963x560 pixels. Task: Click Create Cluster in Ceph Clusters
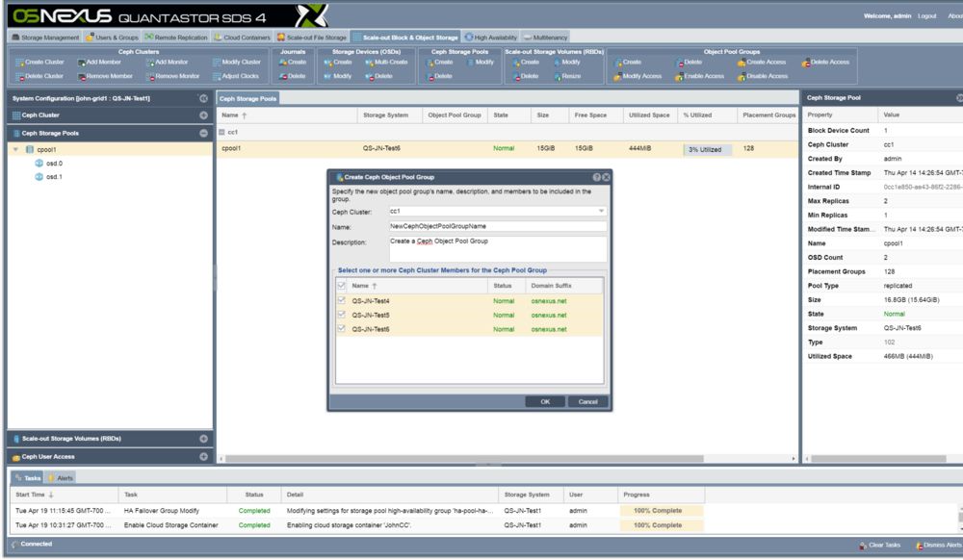tap(39, 63)
